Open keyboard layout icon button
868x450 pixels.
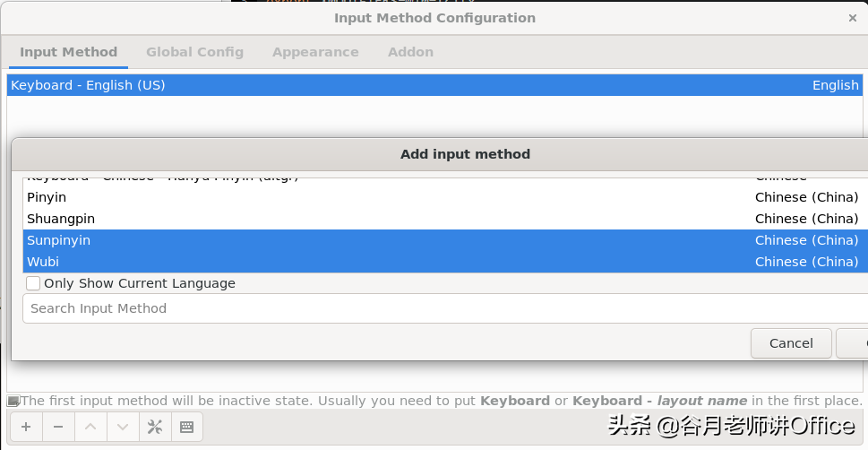click(187, 427)
